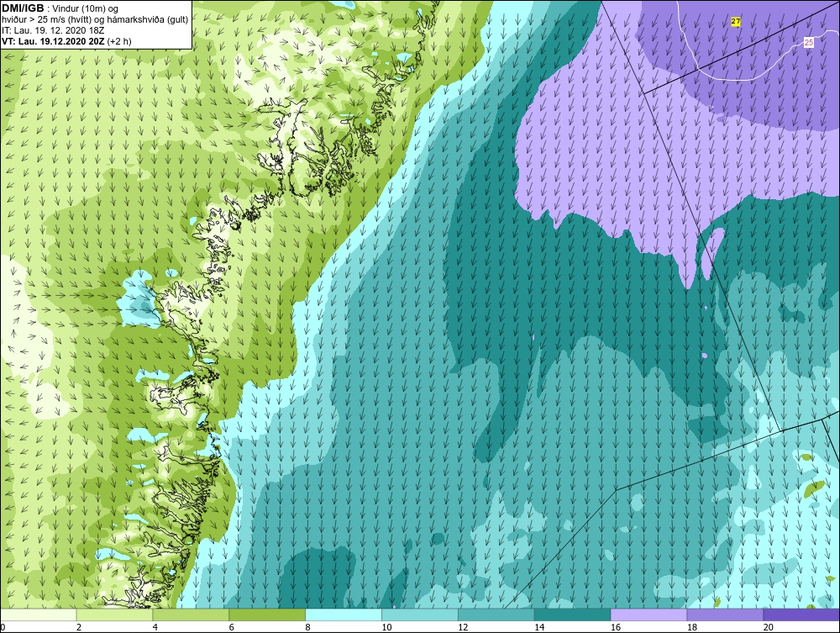Select the 0–2 m/s palest legend color
The height and width of the screenshot is (633, 840).
click(39, 615)
